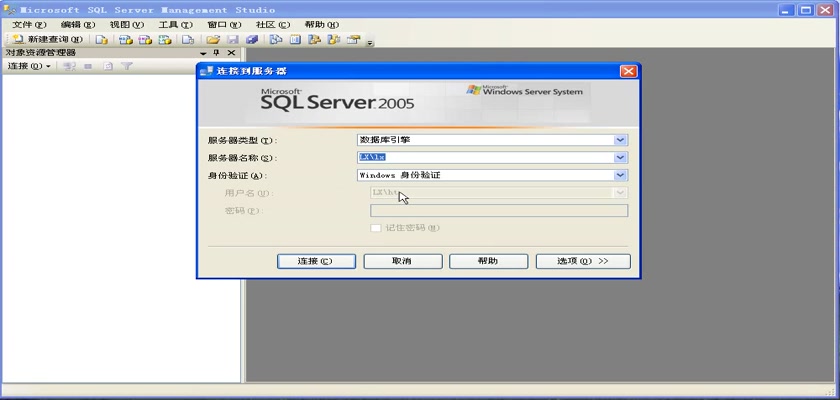
Task: Open the 视图 (View) menu
Action: point(126,25)
